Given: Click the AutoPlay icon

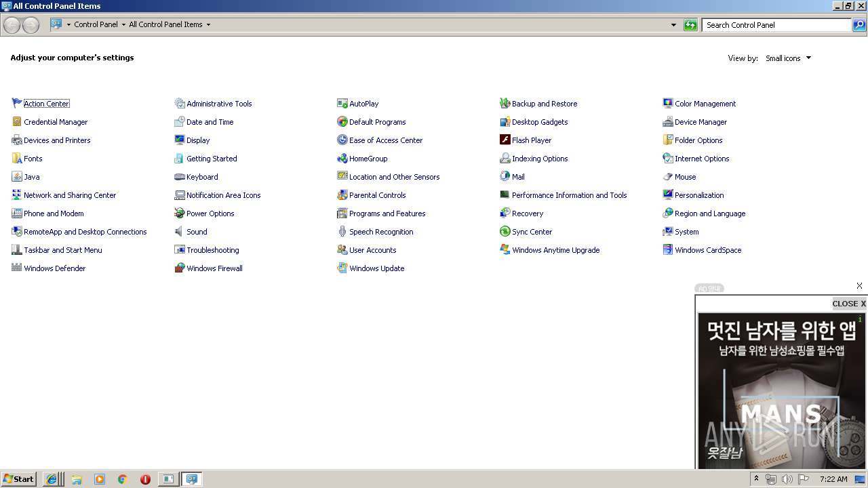Looking at the screenshot, I should point(342,103).
